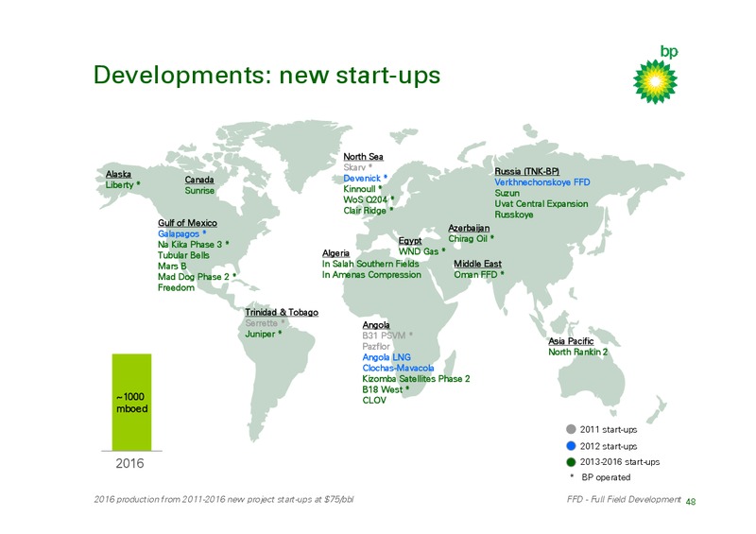This screenshot has width=756, height=534.
Task: Click the 'Angola' region heading
Action: [376, 324]
